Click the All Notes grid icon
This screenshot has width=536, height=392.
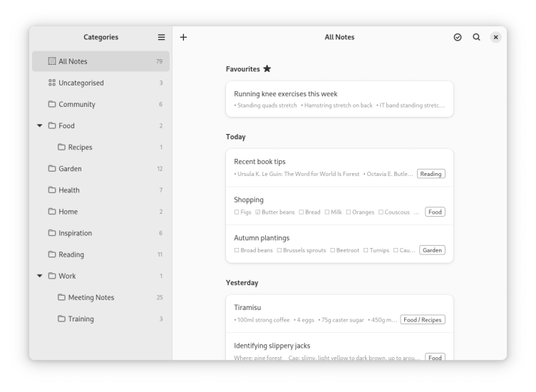tap(52, 61)
